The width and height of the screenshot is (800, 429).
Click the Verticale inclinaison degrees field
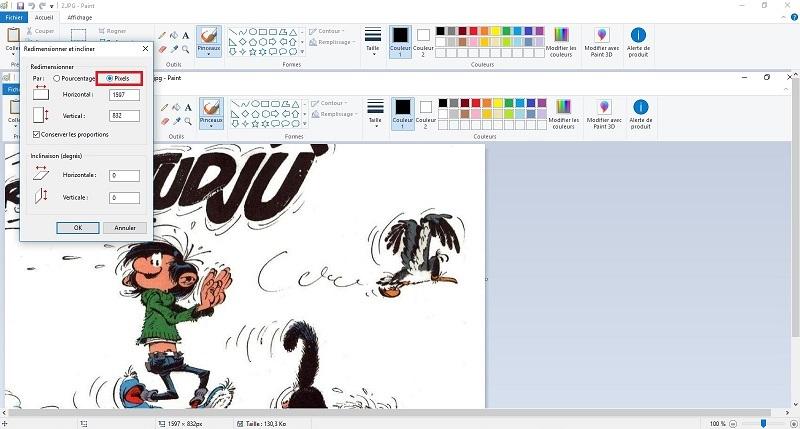tap(124, 198)
